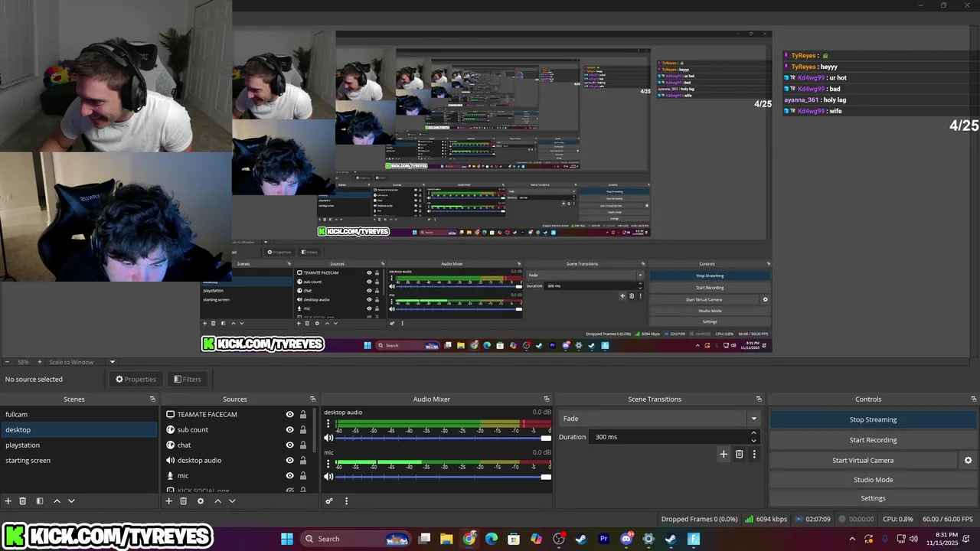Image resolution: width=980 pixels, height=551 pixels.
Task: Select the starting screen scene
Action: coord(80,460)
